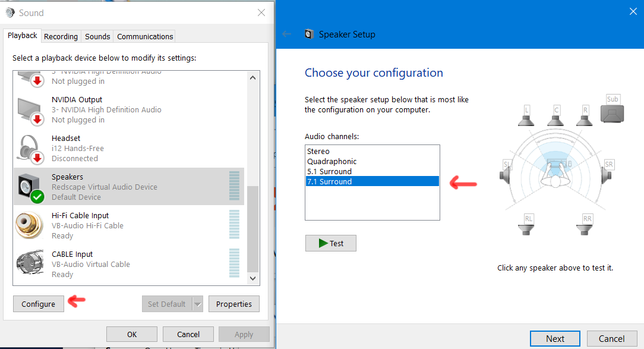Click OK in the Sound dialog
644x349 pixels.
(132, 334)
